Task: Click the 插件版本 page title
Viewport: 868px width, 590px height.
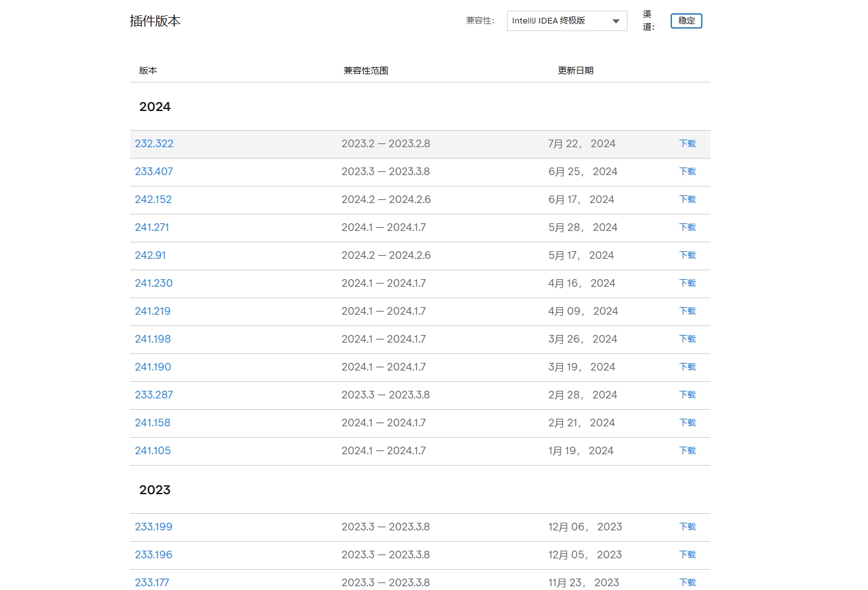Action: tap(155, 21)
